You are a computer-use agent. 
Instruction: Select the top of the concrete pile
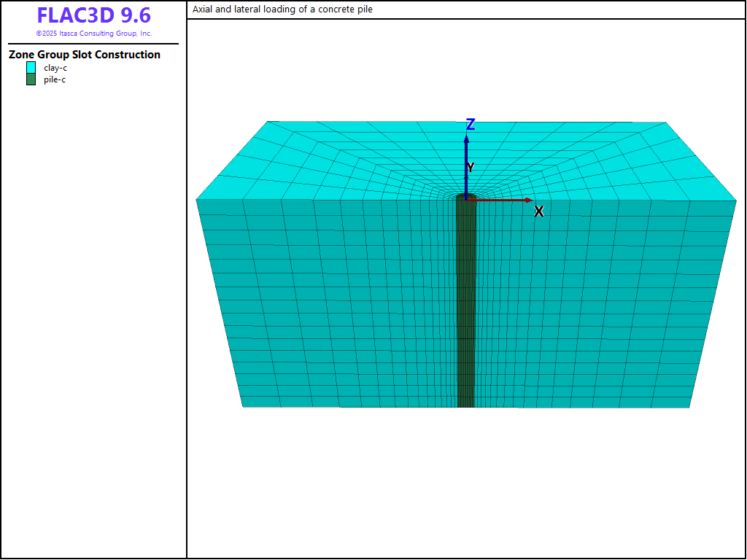coord(466,197)
